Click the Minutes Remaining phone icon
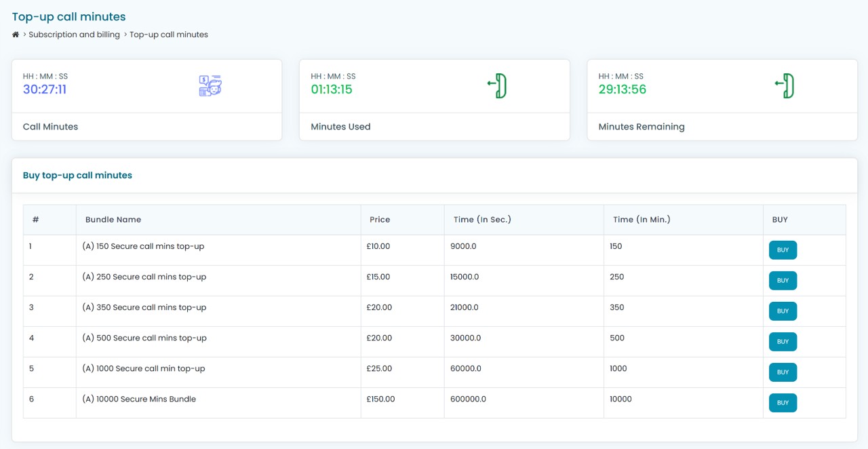The width and height of the screenshot is (868, 449). coord(785,86)
